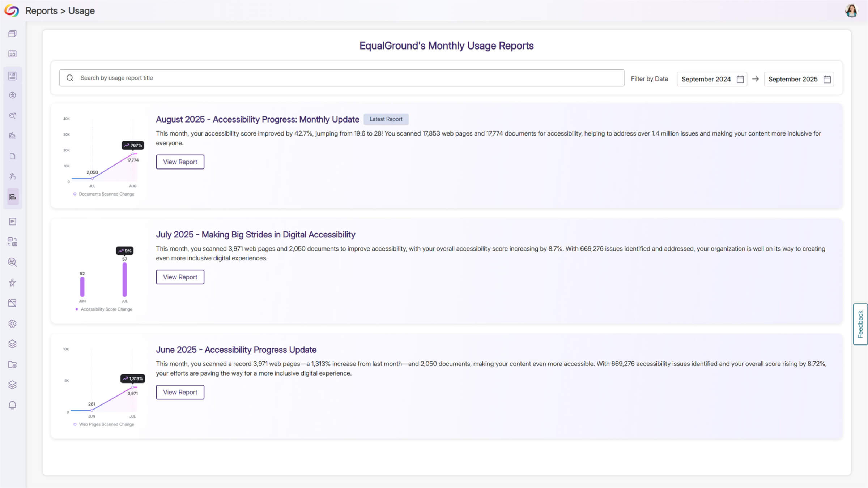Screen dimensions: 868x488
Task: Open settings gear icon in sidebar
Action: point(12,324)
